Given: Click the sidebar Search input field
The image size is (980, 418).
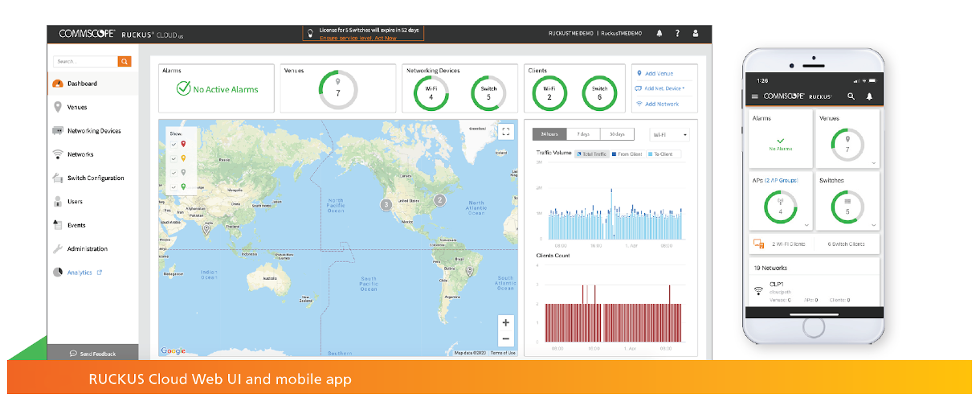Looking at the screenshot, I should tap(86, 61).
